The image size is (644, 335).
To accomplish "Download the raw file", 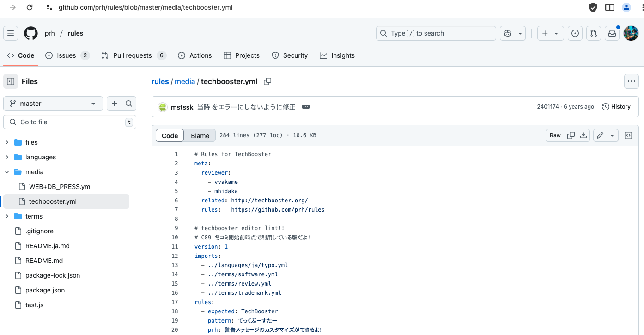I will (583, 135).
